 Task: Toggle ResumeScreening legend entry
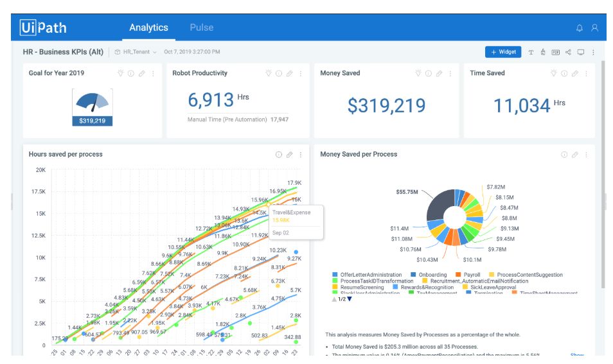coord(358,288)
